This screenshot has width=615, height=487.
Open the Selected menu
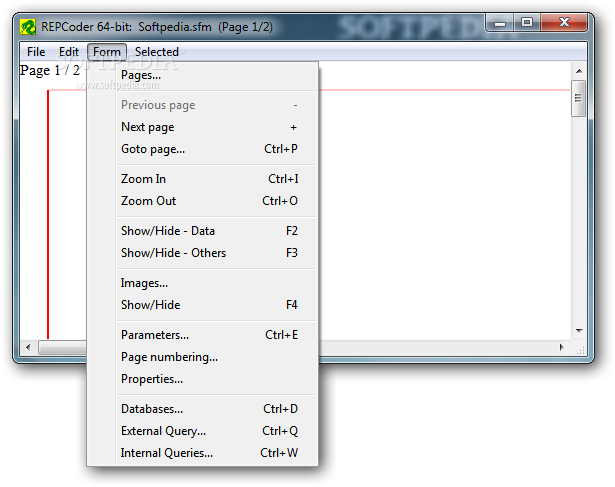pyautogui.click(x=156, y=52)
